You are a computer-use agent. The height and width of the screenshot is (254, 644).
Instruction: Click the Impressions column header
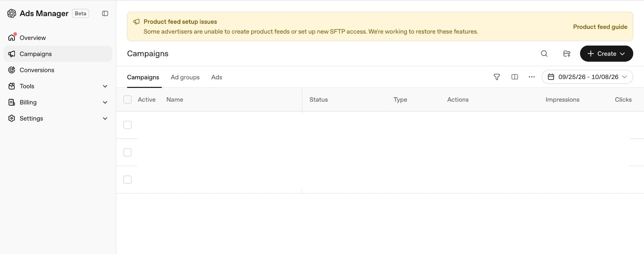pos(562,100)
